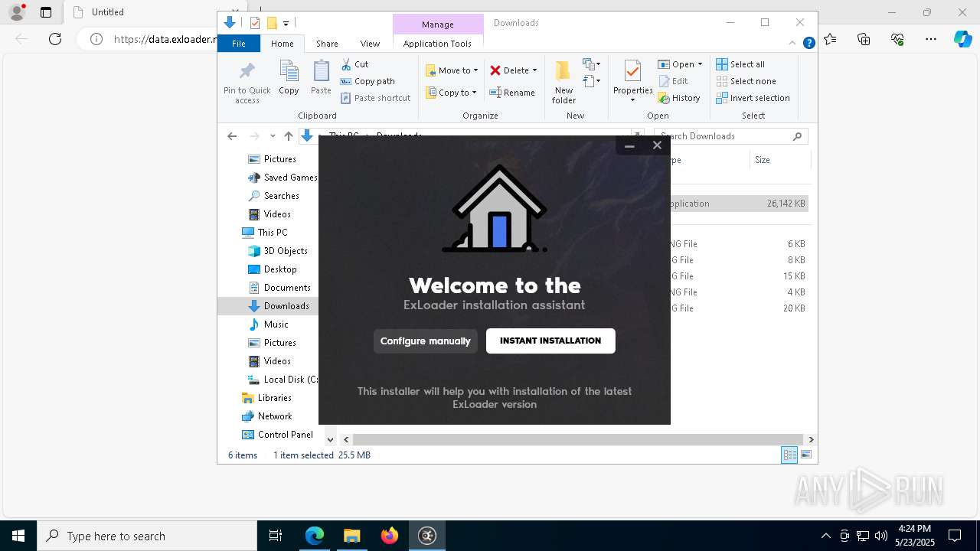Open Microsoft Edge from taskbar
This screenshot has height=551, width=980.
315,536
